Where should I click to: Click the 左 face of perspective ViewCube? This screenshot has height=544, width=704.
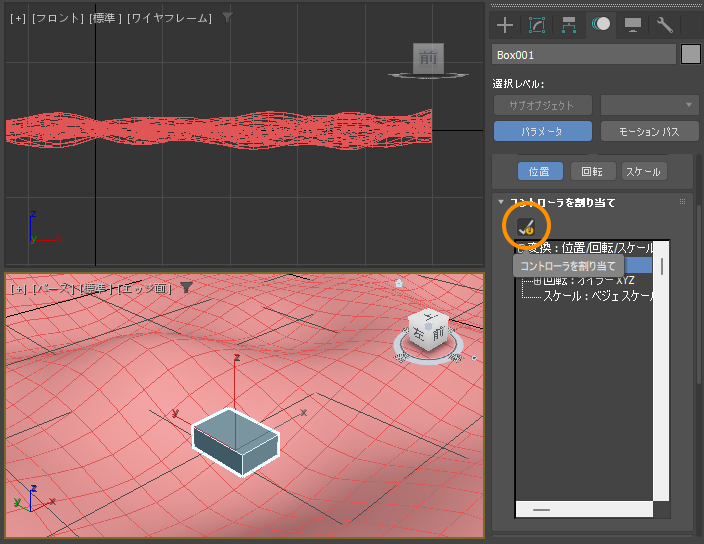tap(418, 334)
